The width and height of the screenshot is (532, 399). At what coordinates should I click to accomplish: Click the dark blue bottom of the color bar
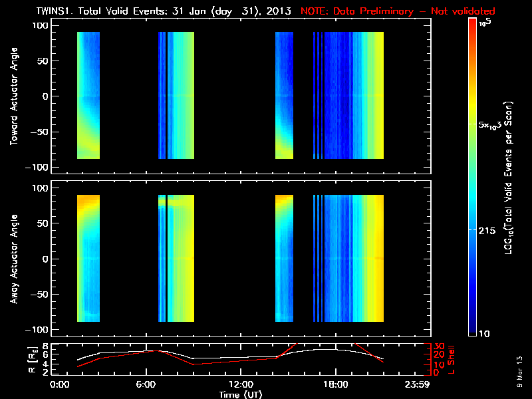(472, 329)
